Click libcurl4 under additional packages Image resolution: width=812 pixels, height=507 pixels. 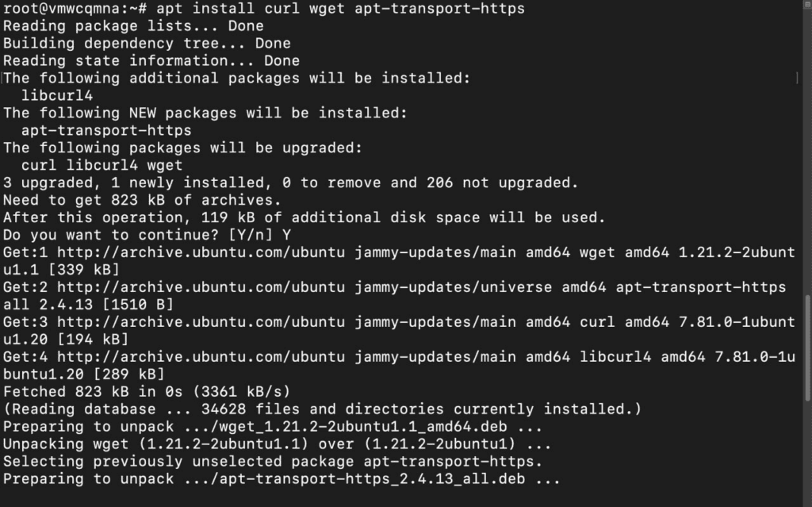coord(57,96)
